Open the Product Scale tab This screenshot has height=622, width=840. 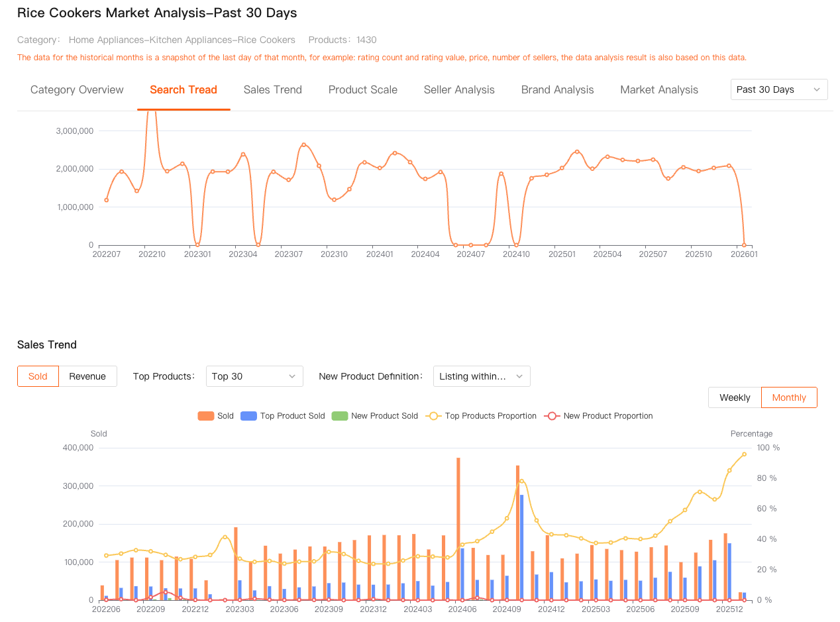click(x=362, y=90)
